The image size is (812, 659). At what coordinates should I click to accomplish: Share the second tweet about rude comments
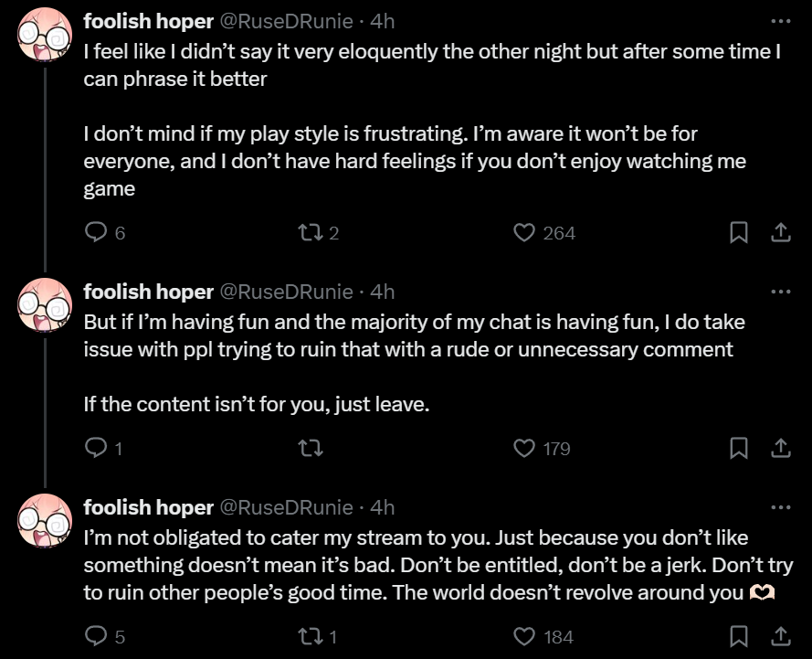tap(781, 448)
